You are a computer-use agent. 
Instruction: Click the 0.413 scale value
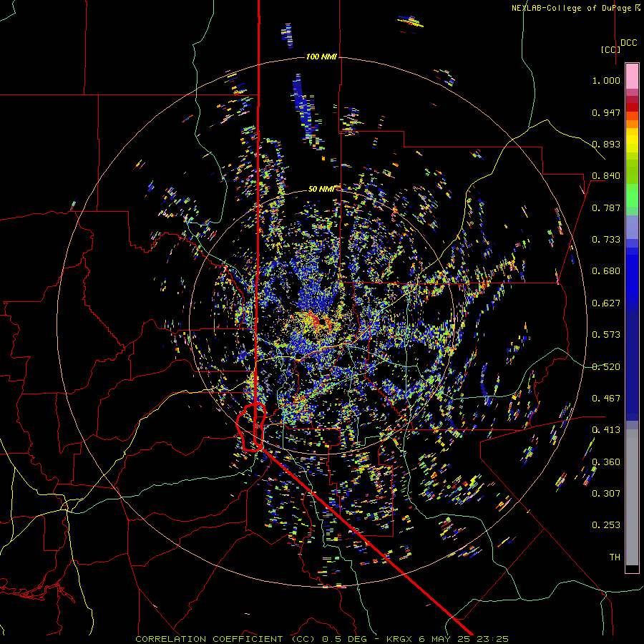tap(606, 430)
